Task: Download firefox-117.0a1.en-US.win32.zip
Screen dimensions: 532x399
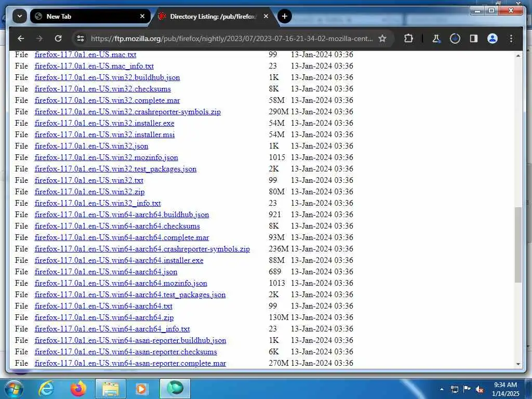Action: click(89, 192)
